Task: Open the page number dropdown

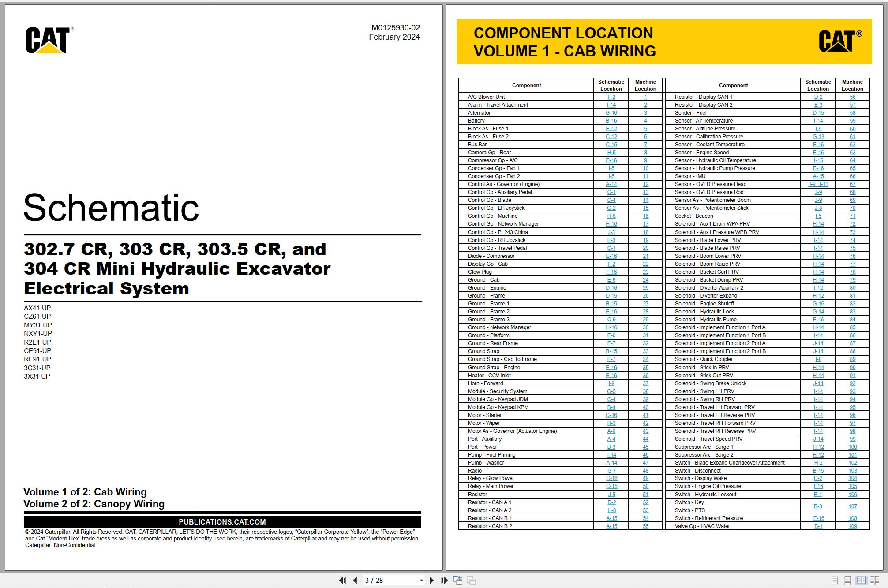Action: pyautogui.click(x=421, y=581)
